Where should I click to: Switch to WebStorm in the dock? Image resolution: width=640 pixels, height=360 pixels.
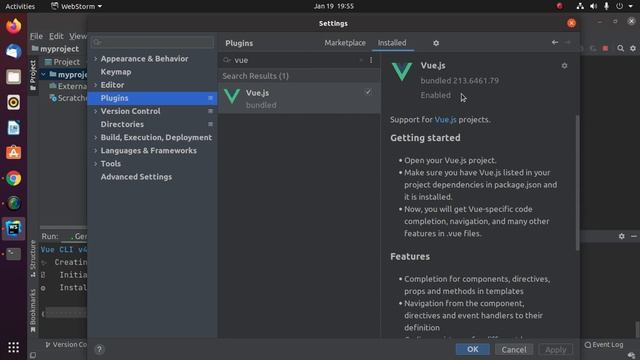13,229
